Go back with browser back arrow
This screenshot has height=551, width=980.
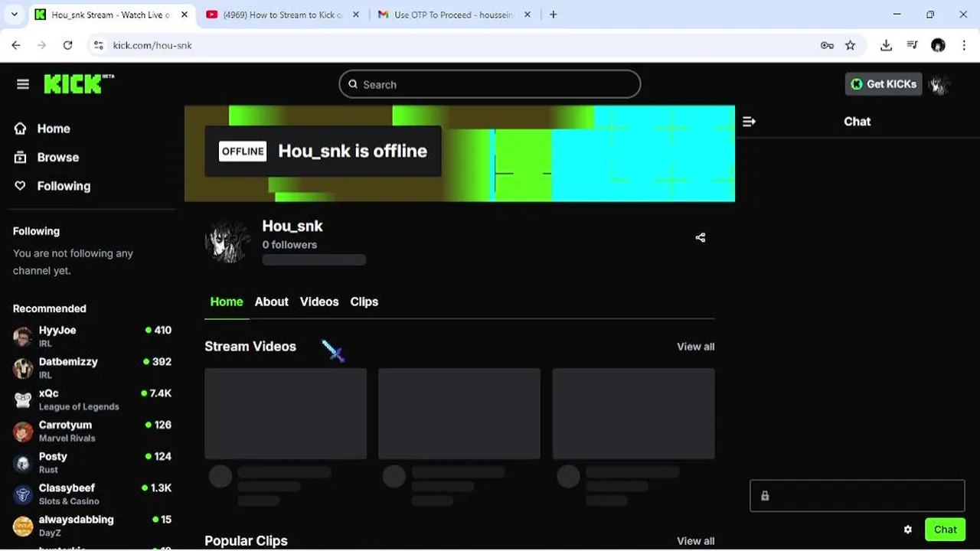pos(16,45)
